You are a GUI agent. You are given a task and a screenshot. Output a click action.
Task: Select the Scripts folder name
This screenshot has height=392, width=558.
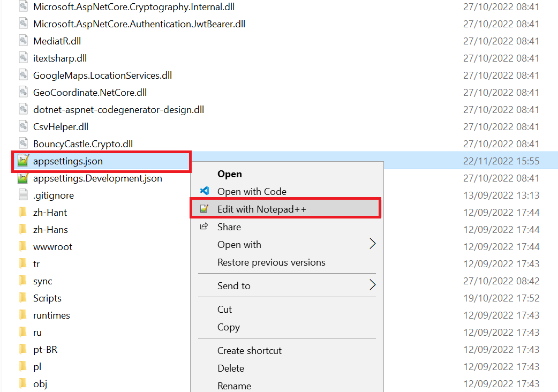tap(47, 298)
